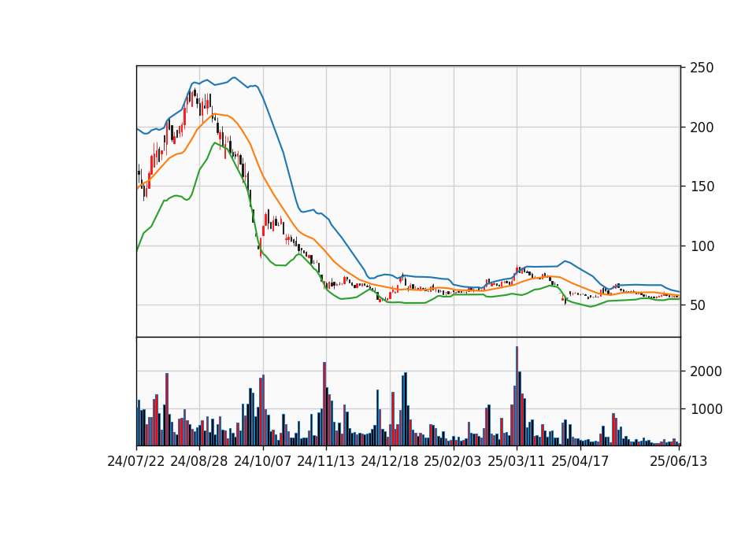Click the 24/10/07 date label
This screenshot has height=543, width=756.
point(263,461)
